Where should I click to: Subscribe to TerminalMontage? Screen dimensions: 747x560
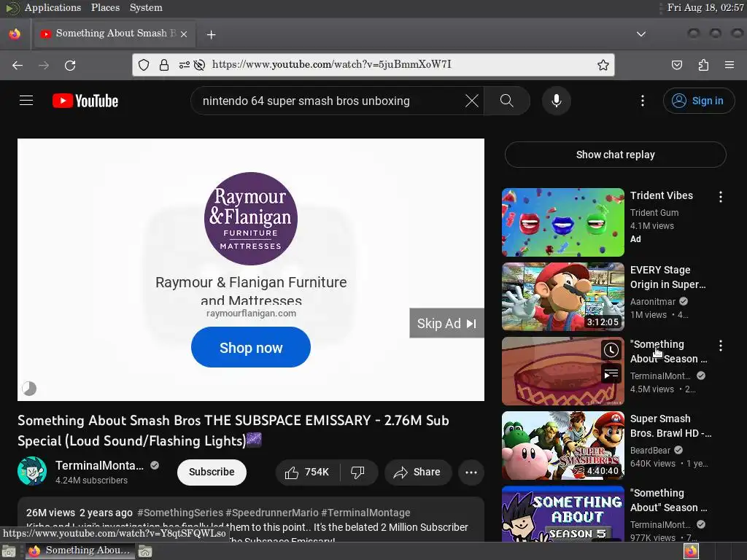tap(212, 472)
